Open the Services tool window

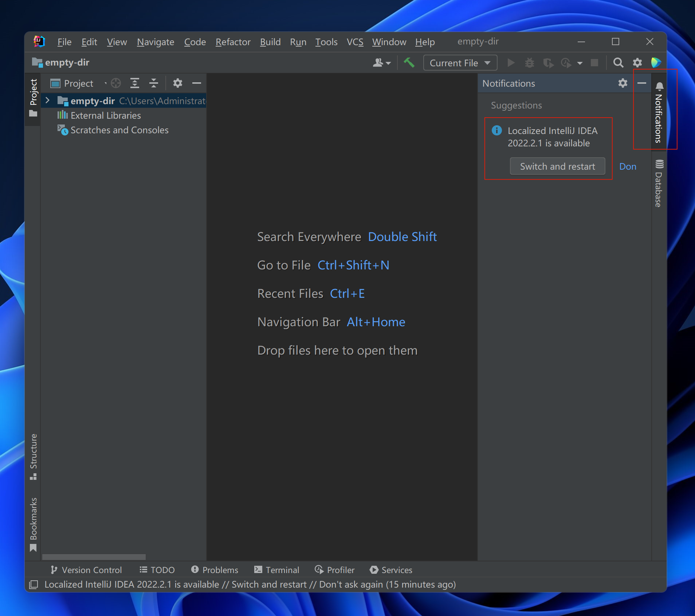391,570
